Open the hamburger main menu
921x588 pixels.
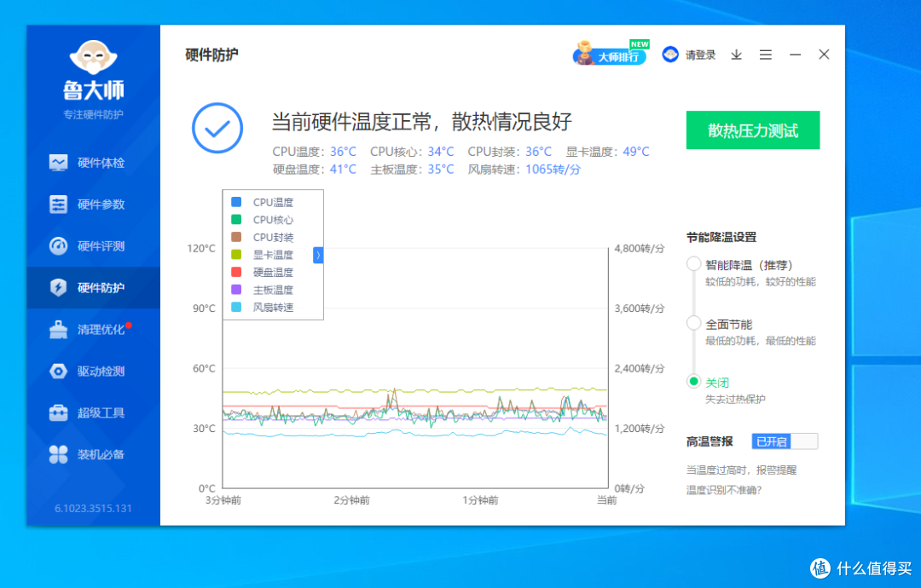tap(765, 55)
